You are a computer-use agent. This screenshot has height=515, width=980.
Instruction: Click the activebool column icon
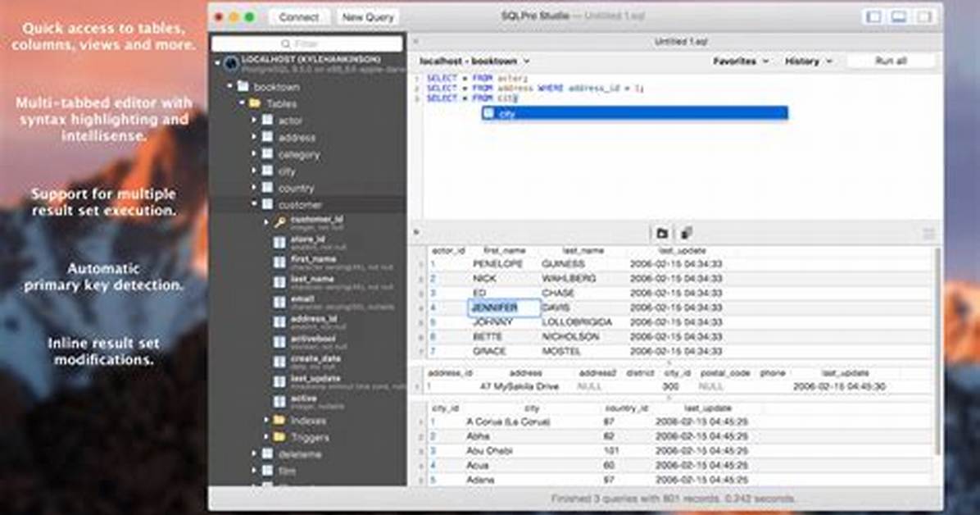point(279,342)
